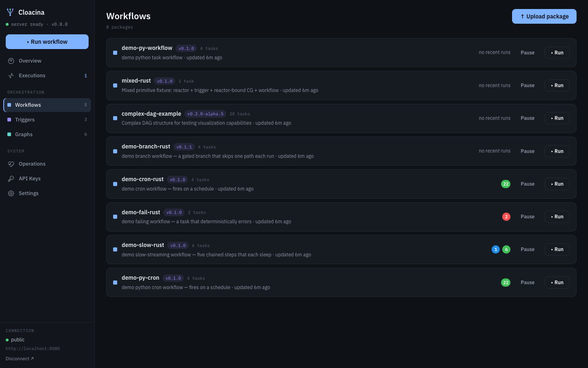Pause the demo-py-cron workflow

pos(528,283)
